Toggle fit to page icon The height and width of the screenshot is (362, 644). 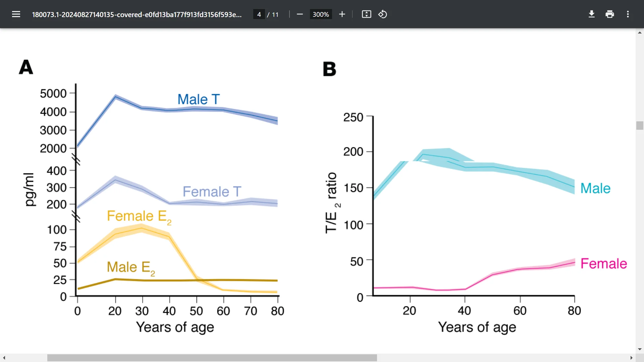(366, 14)
